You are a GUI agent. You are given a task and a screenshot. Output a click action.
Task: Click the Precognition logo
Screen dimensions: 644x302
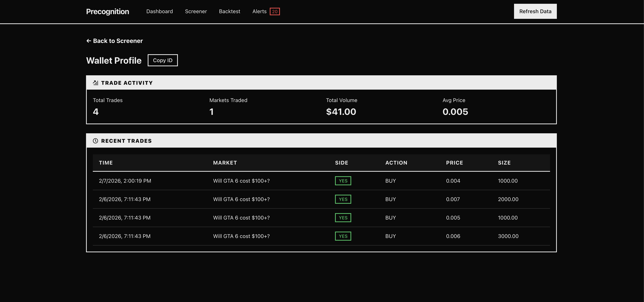108,11
